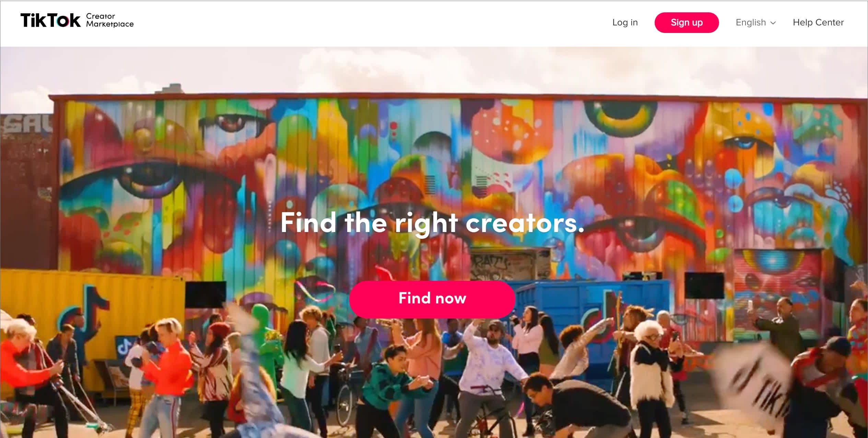
Task: Expand the chevron arrow beside English
Action: (x=773, y=23)
